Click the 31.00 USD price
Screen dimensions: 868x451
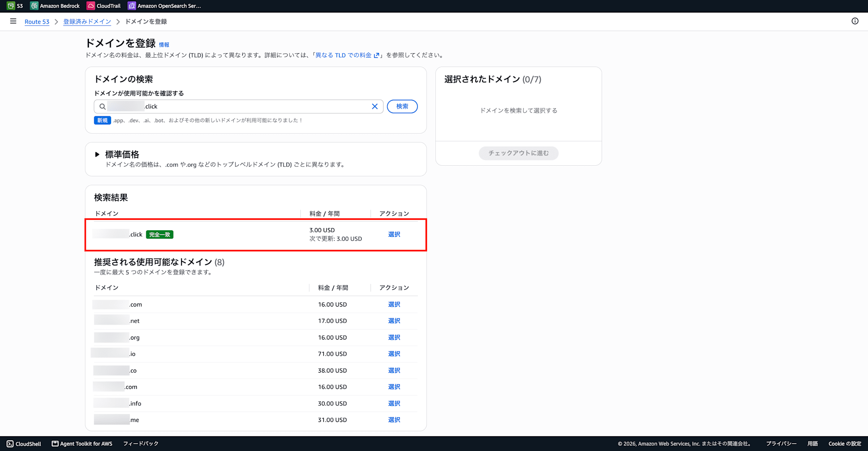[332, 420]
